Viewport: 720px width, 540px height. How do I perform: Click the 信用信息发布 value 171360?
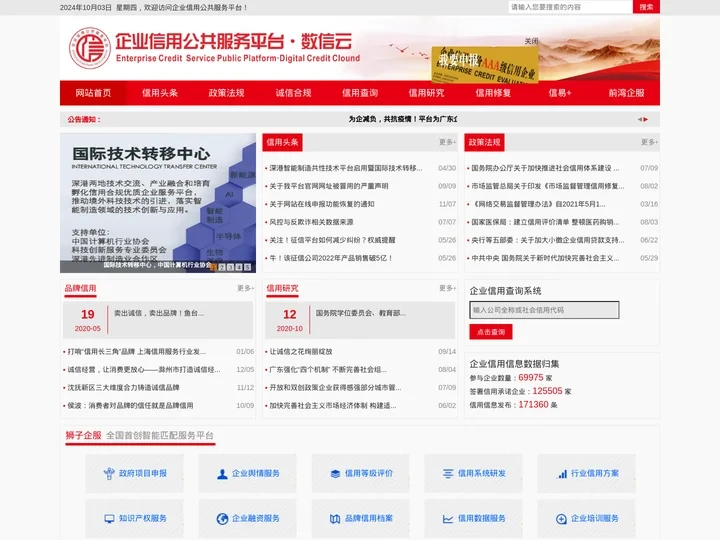tap(534, 405)
